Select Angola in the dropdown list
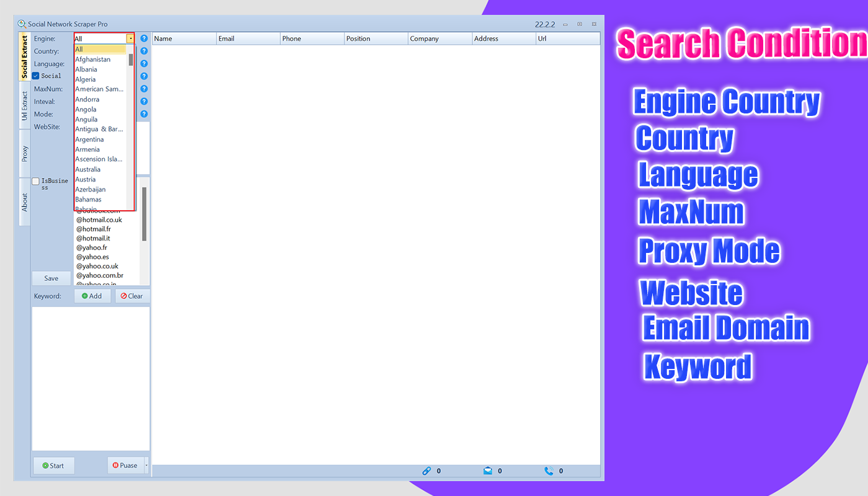 pyautogui.click(x=100, y=109)
